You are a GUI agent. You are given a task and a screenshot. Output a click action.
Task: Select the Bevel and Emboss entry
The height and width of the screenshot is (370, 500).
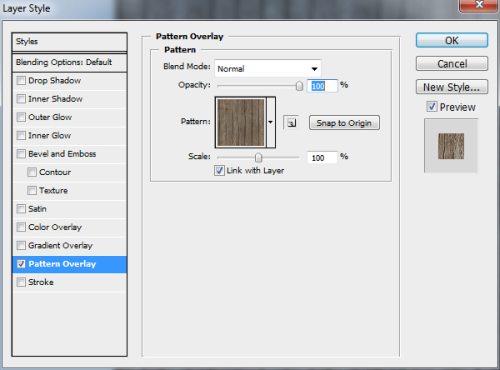[x=69, y=154]
